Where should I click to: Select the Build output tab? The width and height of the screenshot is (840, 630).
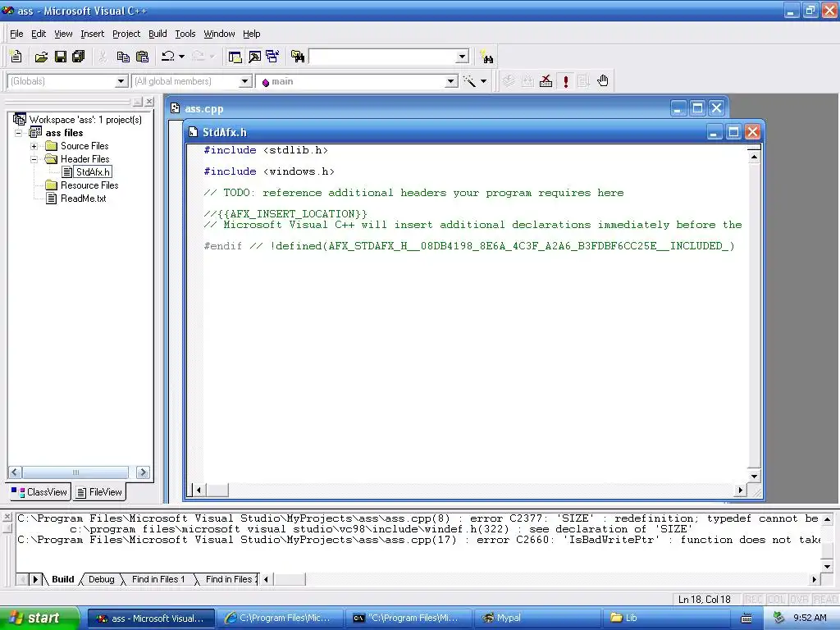pyautogui.click(x=62, y=579)
